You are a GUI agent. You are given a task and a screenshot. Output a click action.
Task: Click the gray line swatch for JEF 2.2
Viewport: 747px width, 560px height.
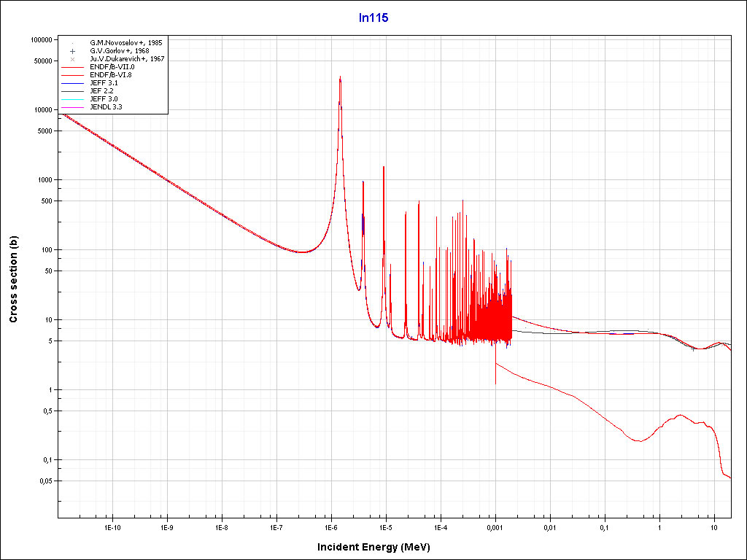coord(73,90)
